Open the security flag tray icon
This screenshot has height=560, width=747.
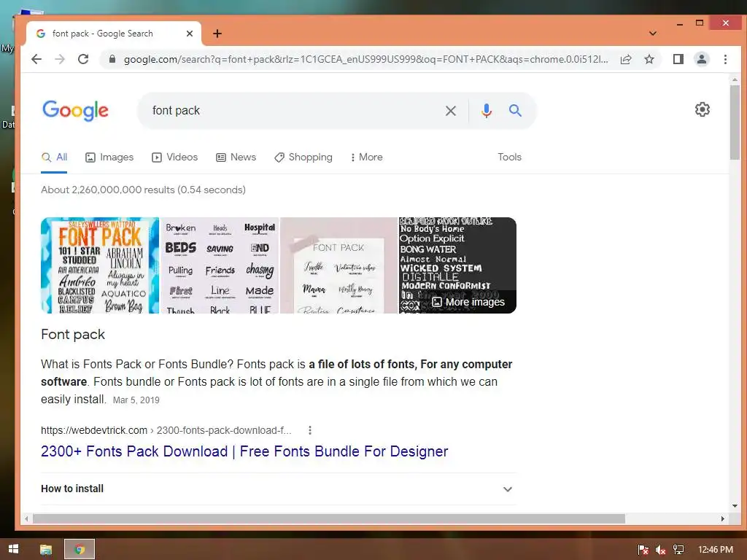(643, 550)
